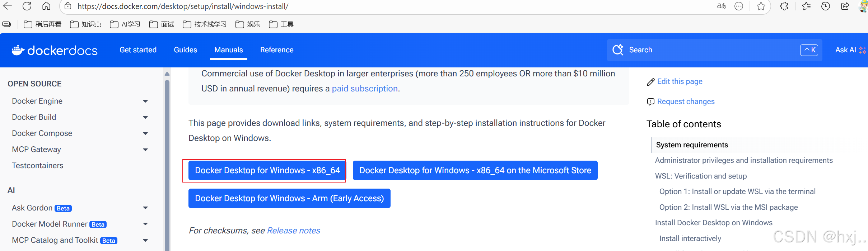The height and width of the screenshot is (251, 868).
Task: Go to the browser home page icon
Action: pos(46,6)
